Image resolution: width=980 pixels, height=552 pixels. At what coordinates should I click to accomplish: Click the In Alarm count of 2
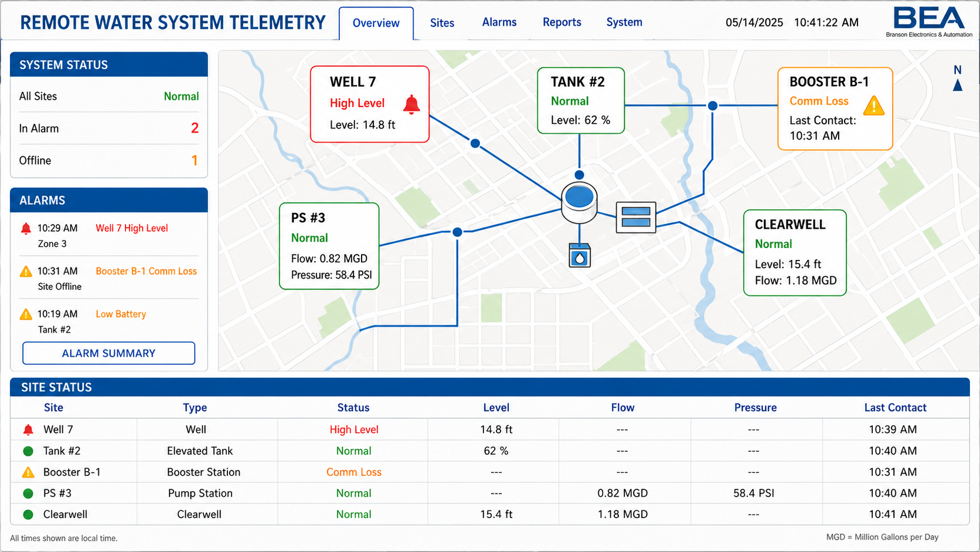(x=195, y=128)
